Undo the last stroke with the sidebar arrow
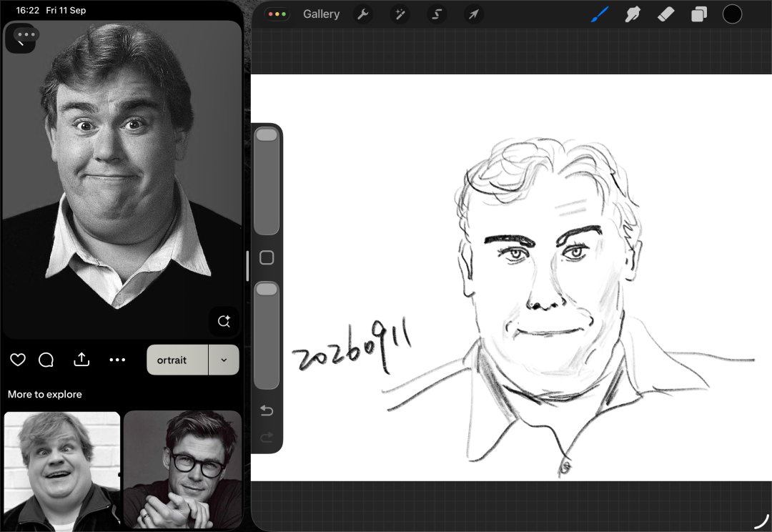Screen dimensions: 772x532 (x=267, y=410)
